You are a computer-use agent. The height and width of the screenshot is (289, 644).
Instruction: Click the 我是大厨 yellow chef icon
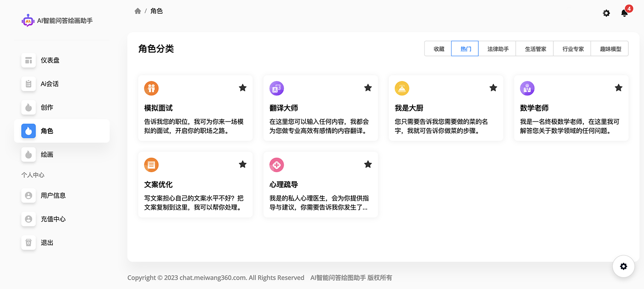click(402, 88)
